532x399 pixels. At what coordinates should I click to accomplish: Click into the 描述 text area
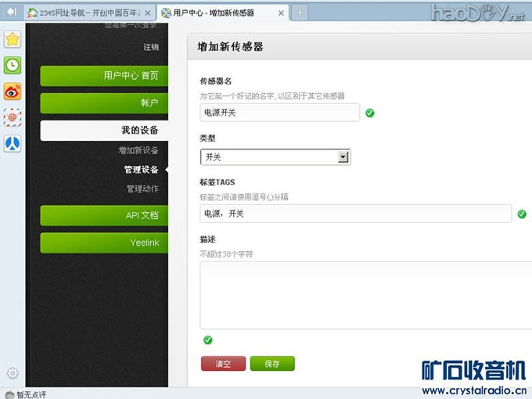pyautogui.click(x=365, y=295)
